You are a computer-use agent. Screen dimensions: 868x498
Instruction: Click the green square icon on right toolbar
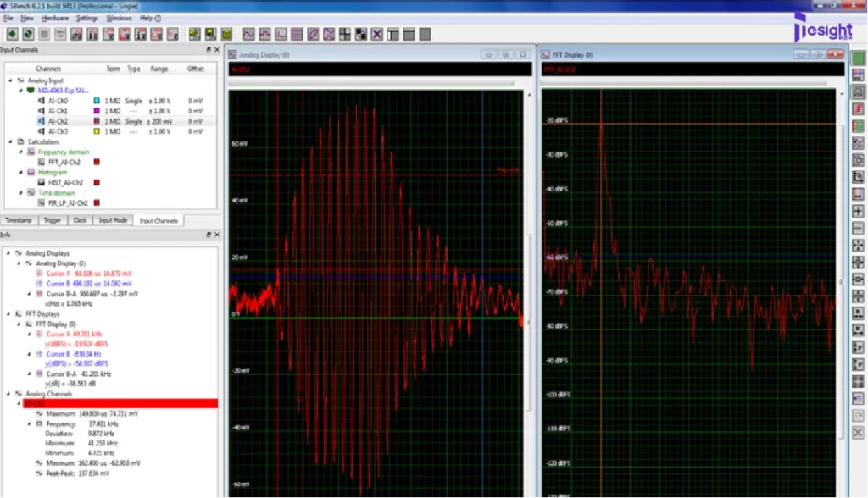click(858, 58)
